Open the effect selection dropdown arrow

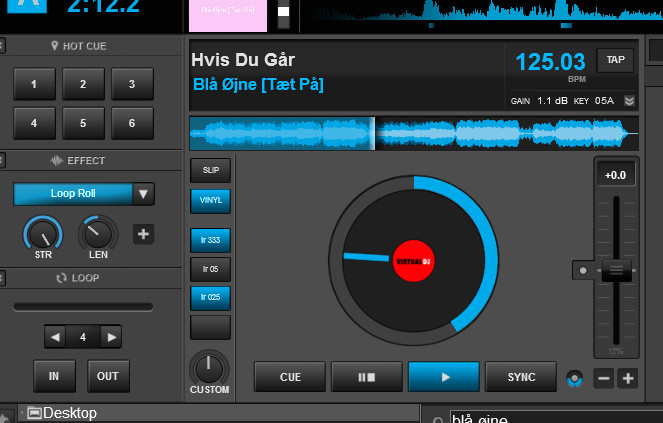[x=143, y=194]
